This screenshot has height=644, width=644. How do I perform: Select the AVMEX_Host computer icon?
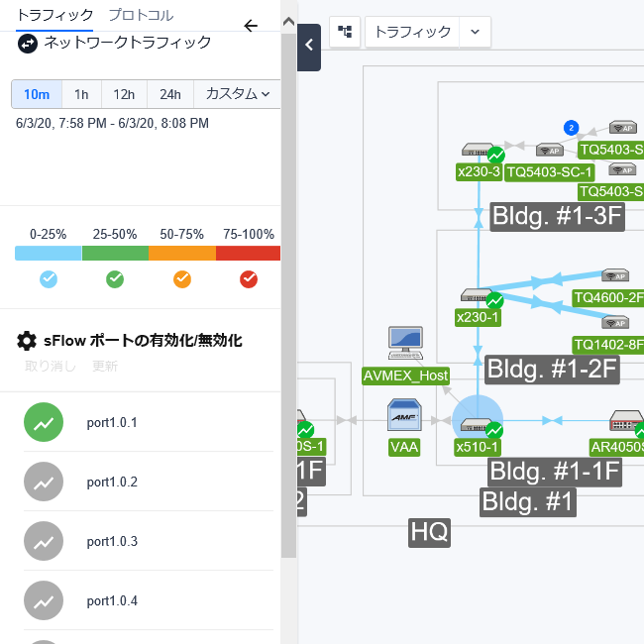[405, 344]
